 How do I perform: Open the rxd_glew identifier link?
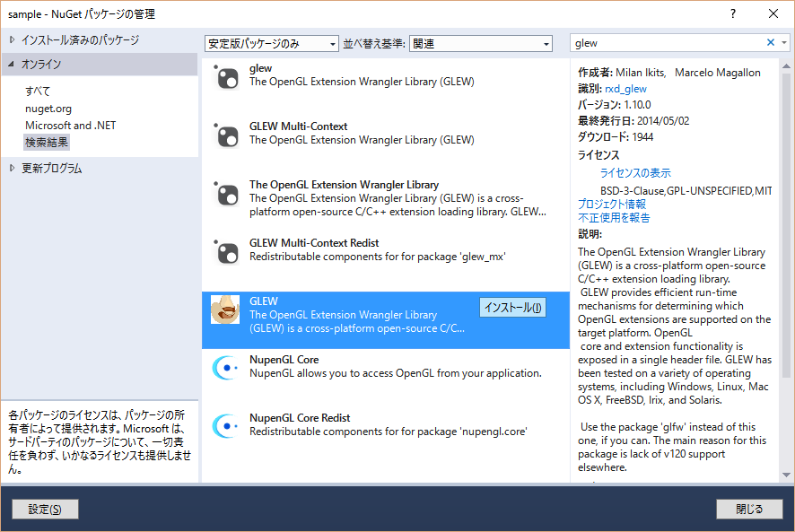625,89
